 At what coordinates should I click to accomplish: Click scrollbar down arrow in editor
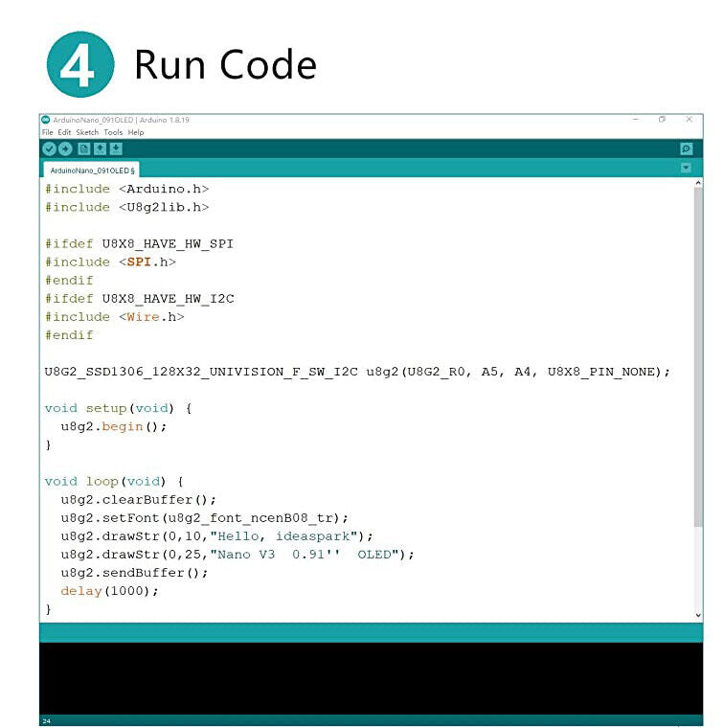pyautogui.click(x=697, y=615)
